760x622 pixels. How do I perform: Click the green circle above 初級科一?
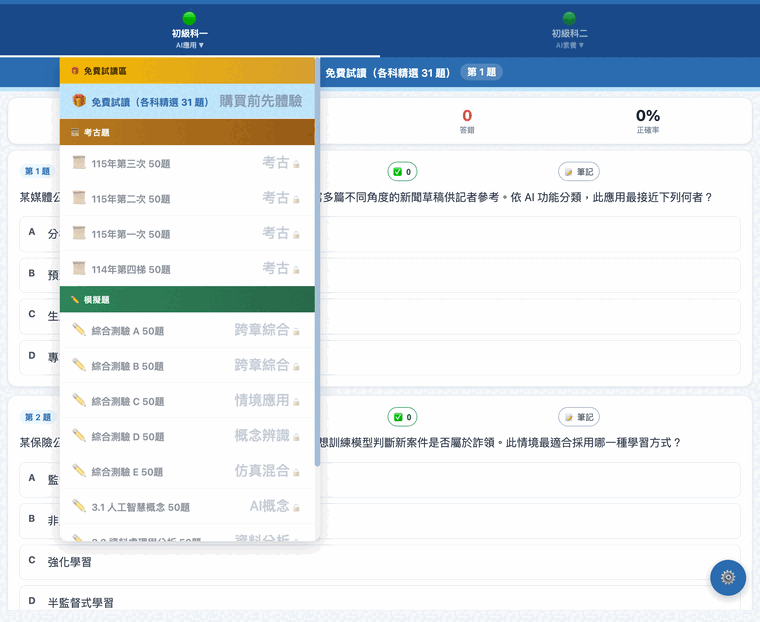coord(189,18)
